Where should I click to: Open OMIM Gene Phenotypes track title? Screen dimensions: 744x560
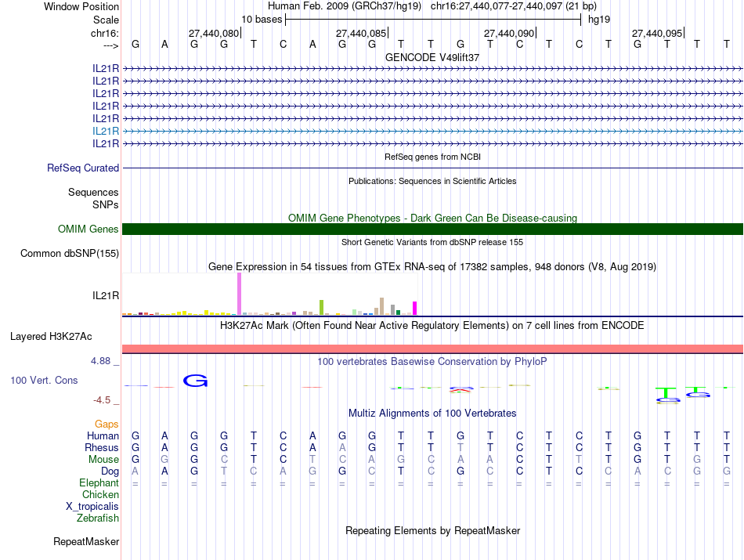pyautogui.click(x=432, y=219)
